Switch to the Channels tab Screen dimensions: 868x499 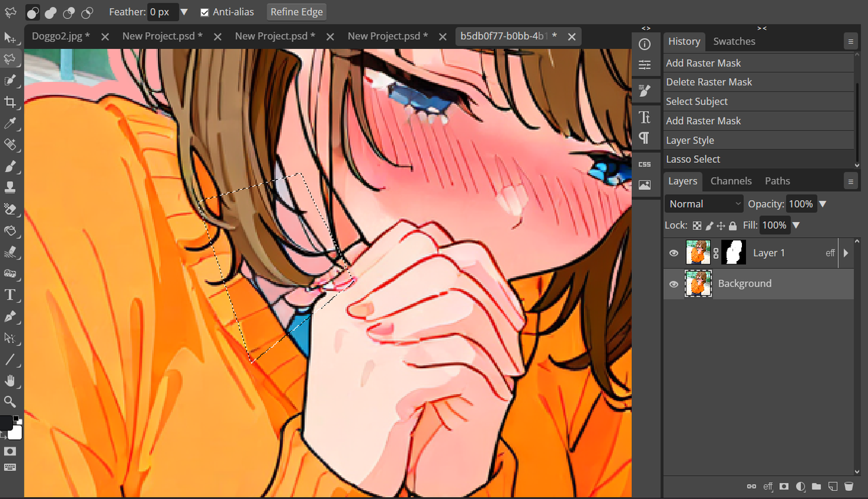731,181
